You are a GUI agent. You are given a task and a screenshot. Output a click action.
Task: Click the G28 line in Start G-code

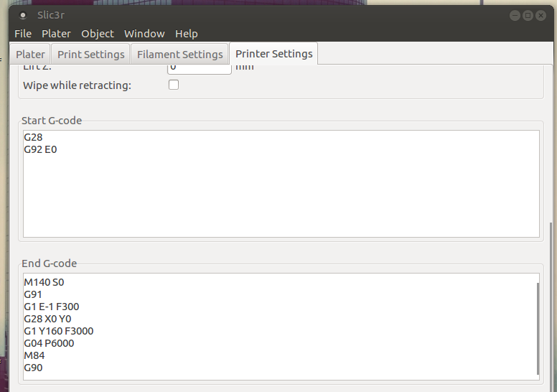pyautogui.click(x=33, y=137)
